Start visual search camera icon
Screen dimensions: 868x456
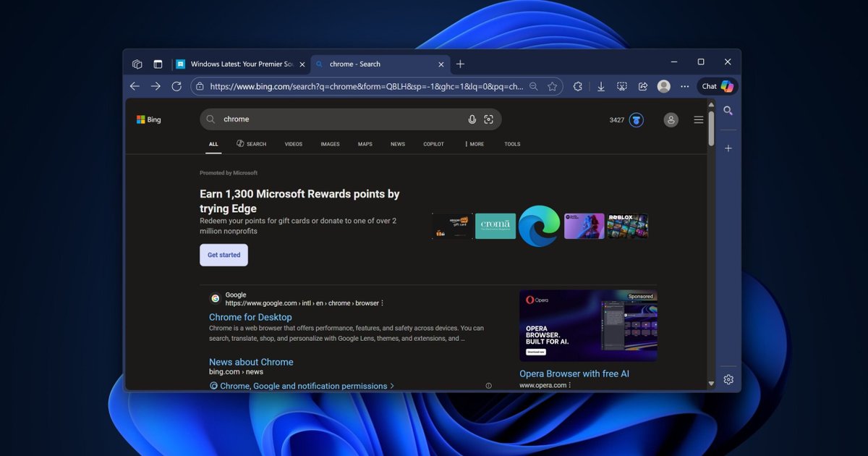tap(489, 119)
